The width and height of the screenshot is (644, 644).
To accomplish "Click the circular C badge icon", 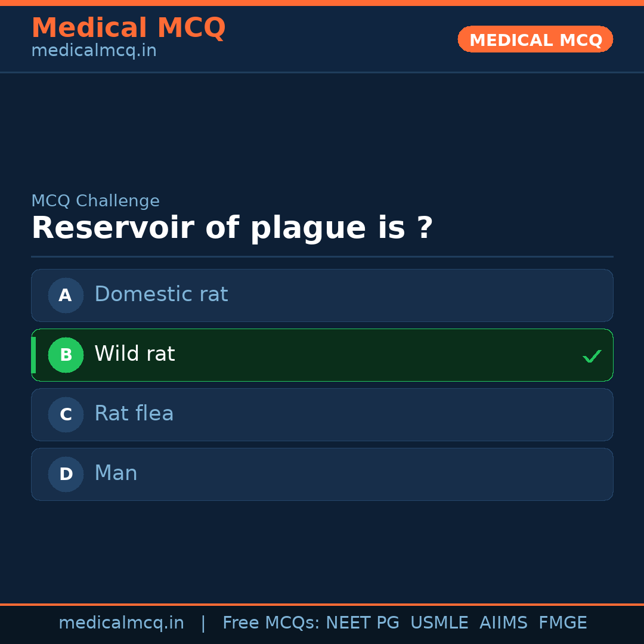I will 66,414.
